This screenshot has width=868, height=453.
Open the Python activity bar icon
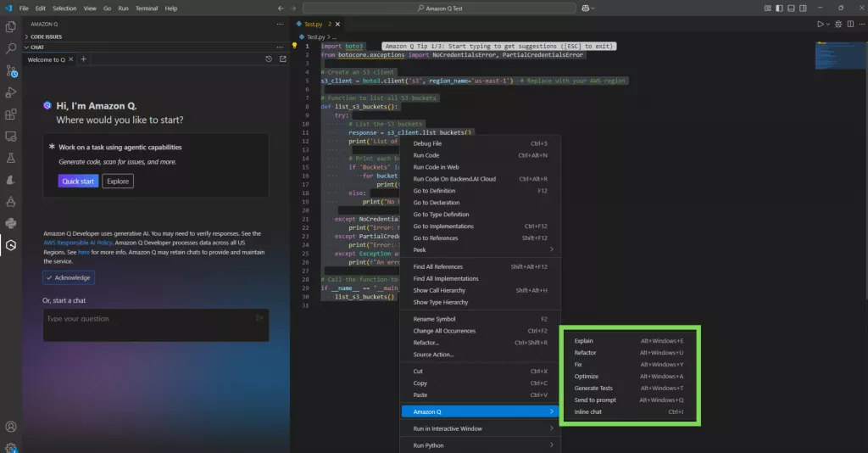click(11, 223)
